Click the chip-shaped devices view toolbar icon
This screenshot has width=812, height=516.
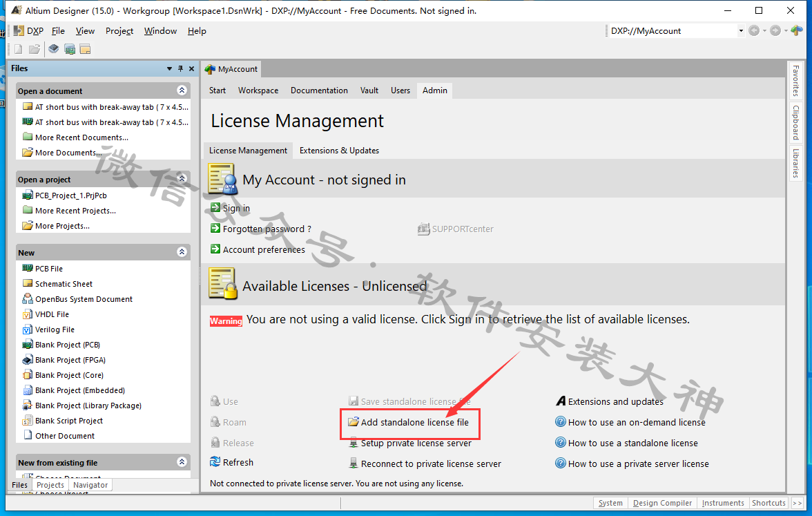(53, 49)
